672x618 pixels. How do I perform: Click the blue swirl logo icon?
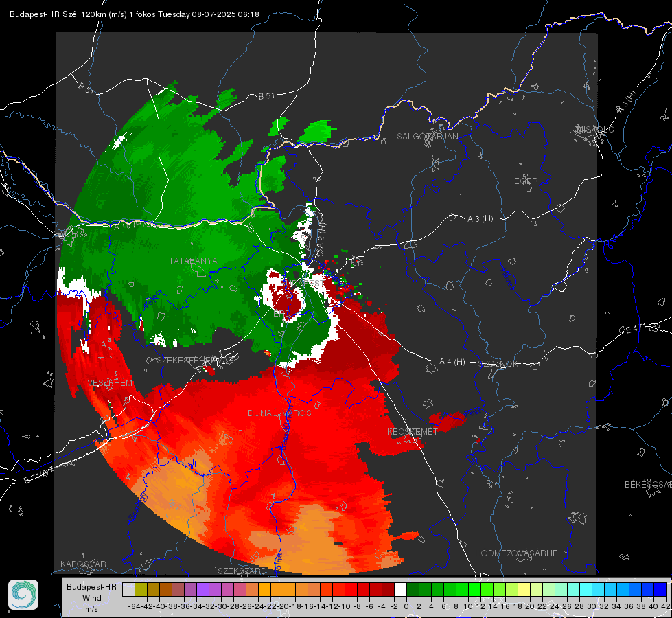click(23, 595)
